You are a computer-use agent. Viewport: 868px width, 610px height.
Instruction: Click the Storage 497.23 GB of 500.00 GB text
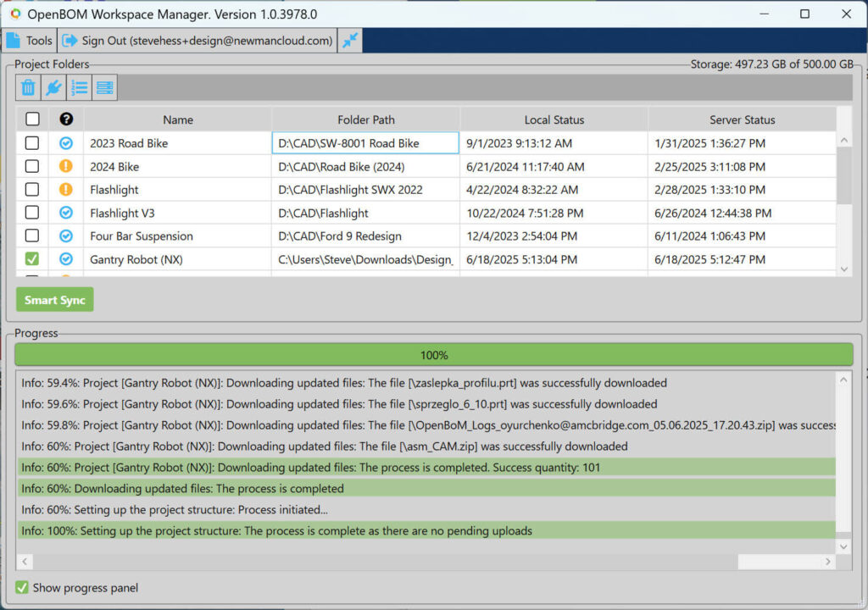coord(771,64)
